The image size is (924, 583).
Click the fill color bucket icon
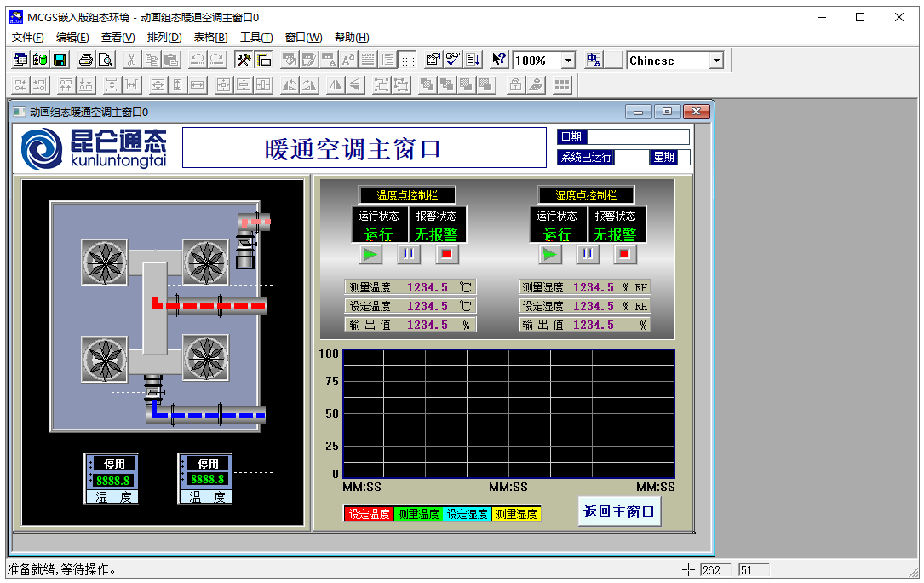(x=290, y=60)
